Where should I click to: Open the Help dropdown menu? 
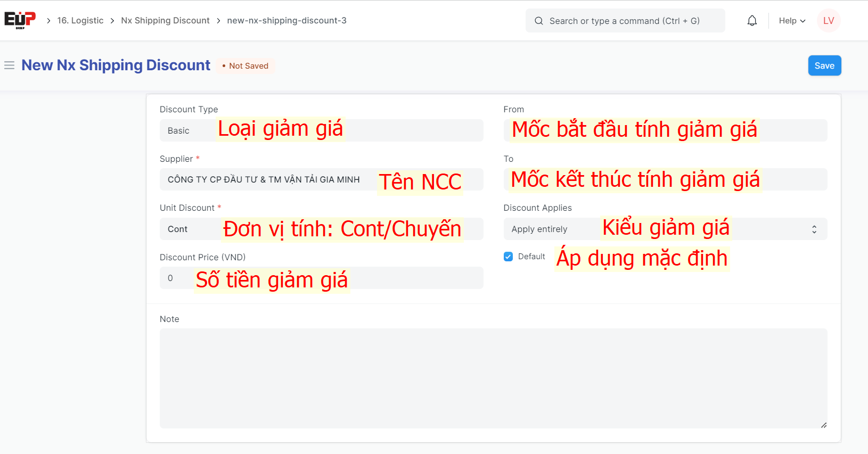tap(791, 21)
